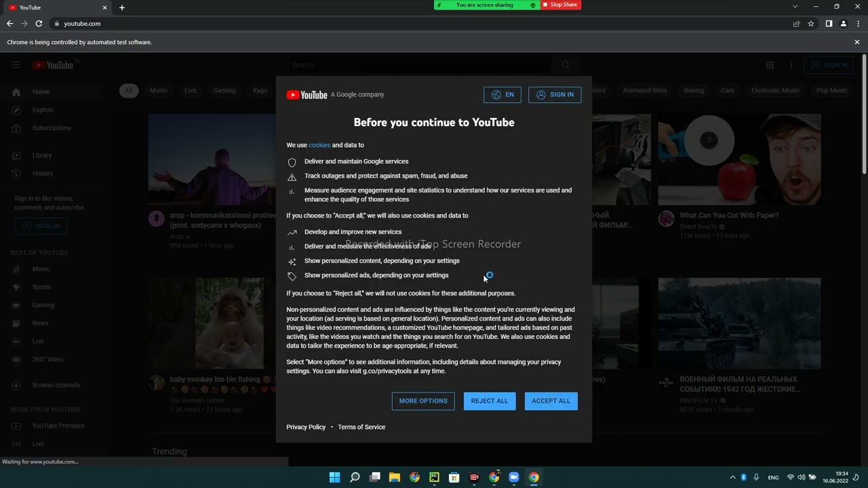Show hidden system tray icons
This screenshot has height=488, width=868.
pos(732,477)
